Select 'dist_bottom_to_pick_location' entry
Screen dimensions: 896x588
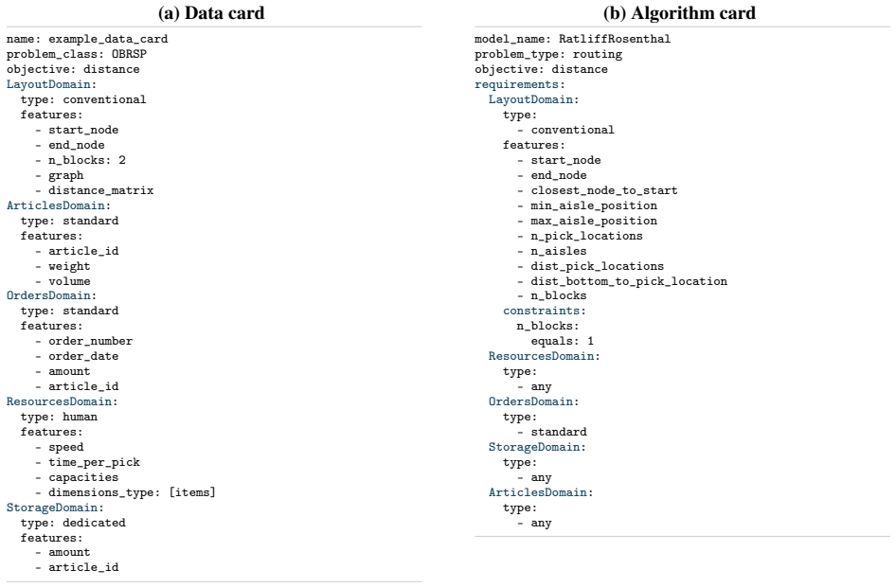629,281
